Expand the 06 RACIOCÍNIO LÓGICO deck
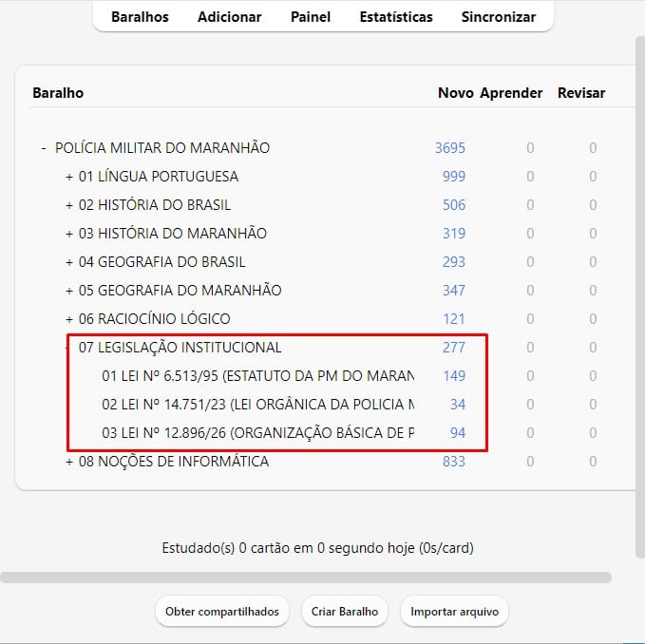645x644 pixels. point(69,319)
